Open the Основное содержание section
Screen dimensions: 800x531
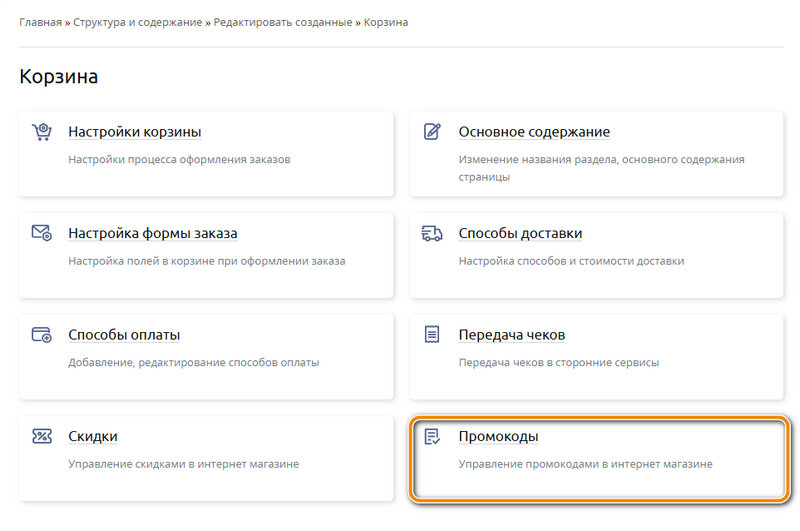pos(534,132)
